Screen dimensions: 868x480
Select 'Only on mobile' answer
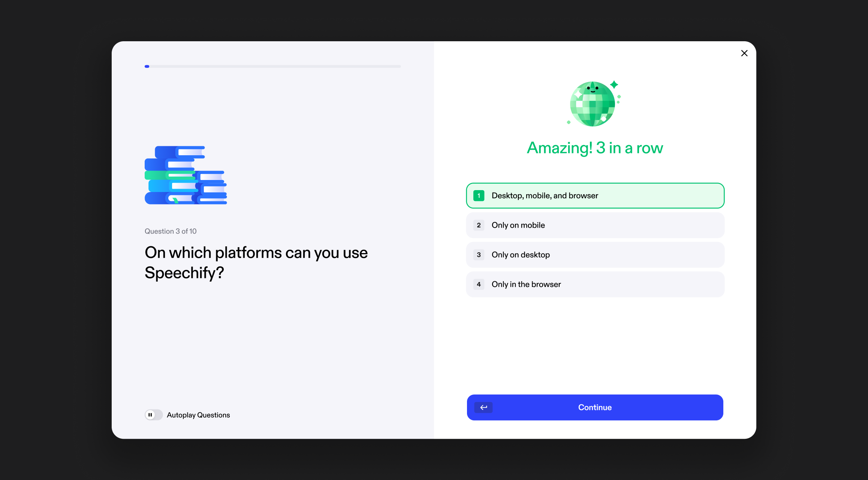(595, 225)
